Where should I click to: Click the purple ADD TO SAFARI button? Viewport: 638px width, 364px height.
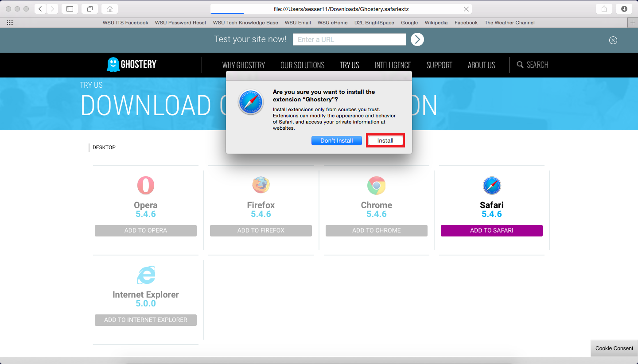[491, 230]
